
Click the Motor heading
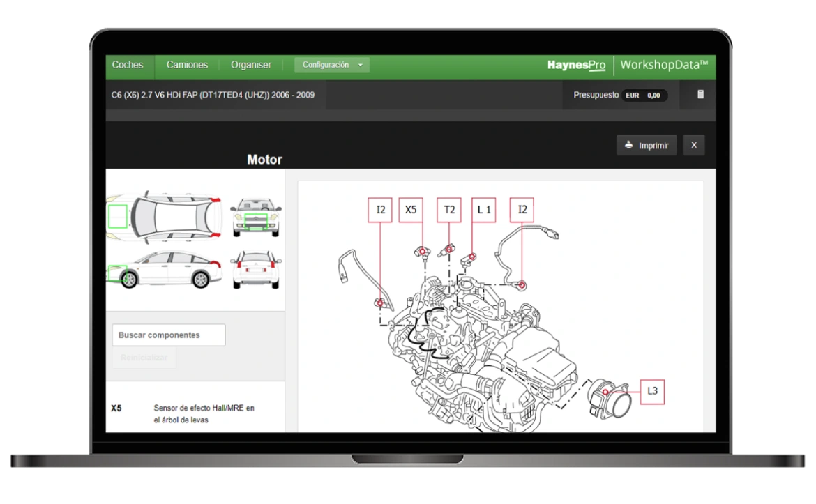click(x=264, y=160)
